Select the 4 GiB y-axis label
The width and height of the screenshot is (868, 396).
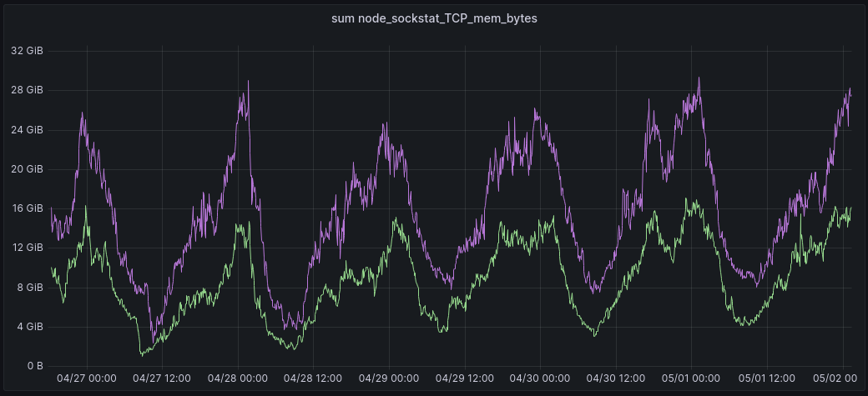point(29,327)
